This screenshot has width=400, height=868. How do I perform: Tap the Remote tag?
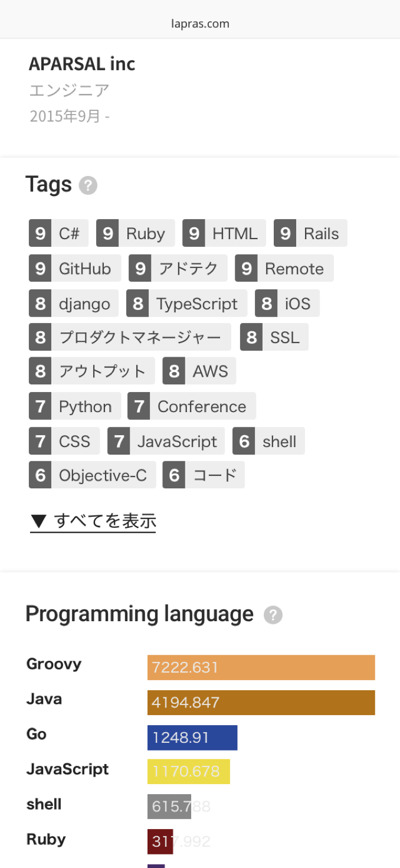click(284, 269)
